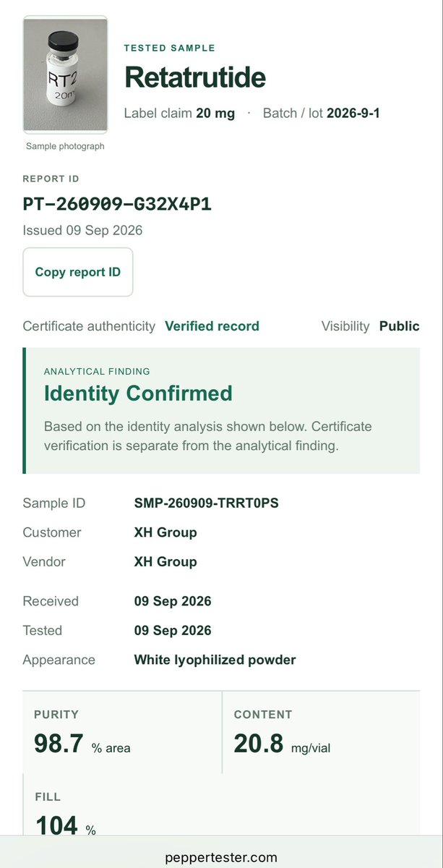The width and height of the screenshot is (443, 868).
Task: Click the Fill 104 percent value
Action: (x=65, y=825)
